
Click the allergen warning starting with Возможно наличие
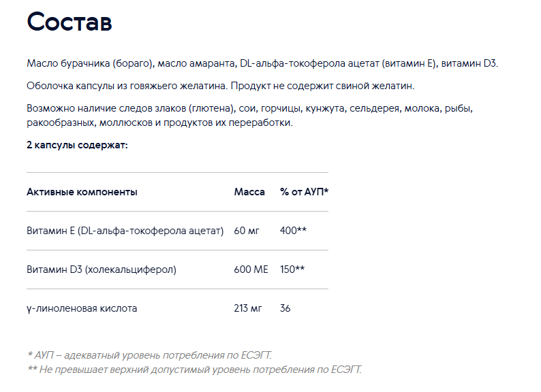click(x=249, y=116)
